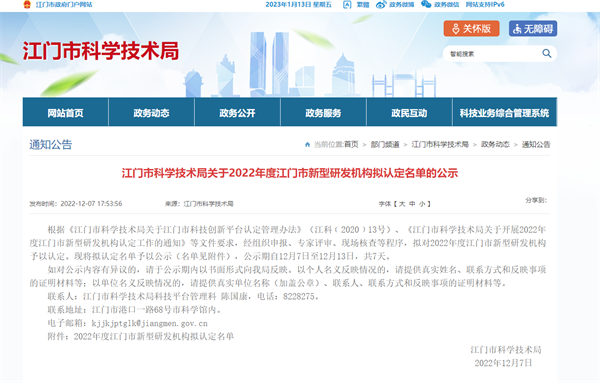Viewport: 600px width, 383px height.
Task: Open the 政务公开 nav tab
Action: tap(237, 112)
